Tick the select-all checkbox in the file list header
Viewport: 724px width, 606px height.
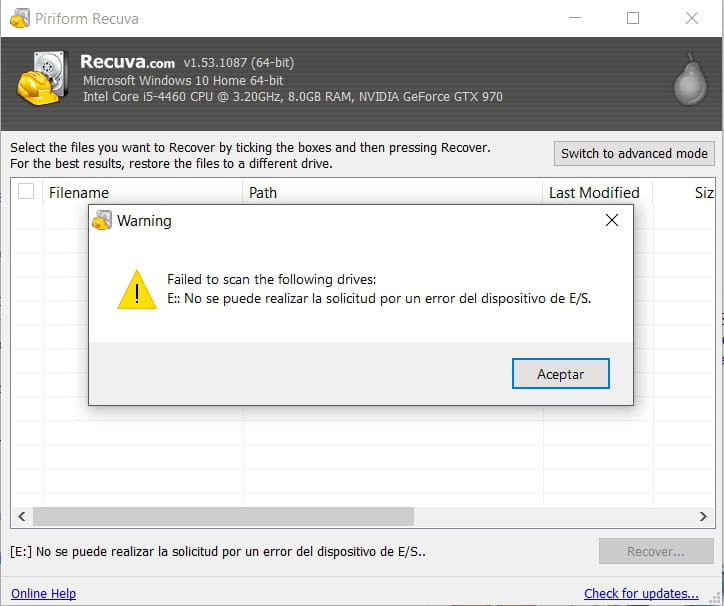[x=27, y=192]
